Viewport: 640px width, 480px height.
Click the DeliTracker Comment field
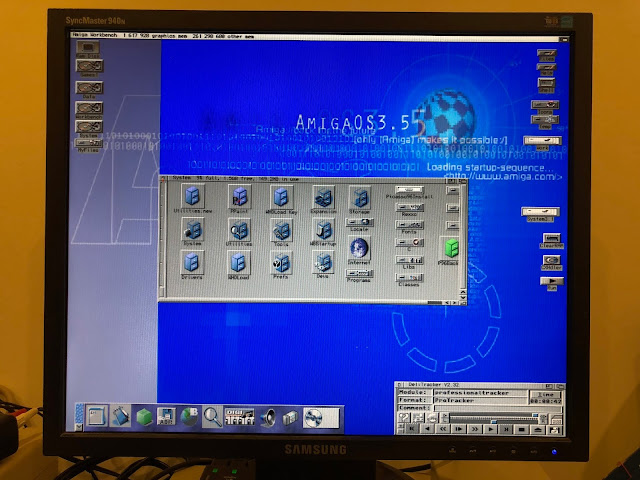[498, 408]
